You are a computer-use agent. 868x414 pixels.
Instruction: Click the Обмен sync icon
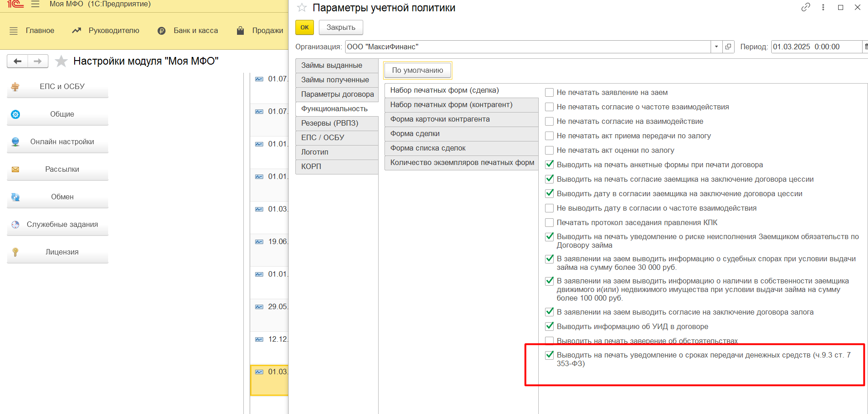click(15, 197)
